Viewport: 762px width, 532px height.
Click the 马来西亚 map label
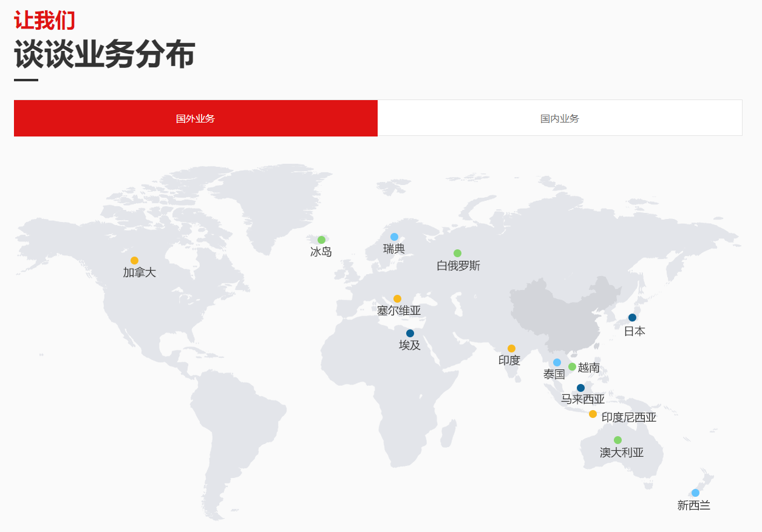point(583,399)
